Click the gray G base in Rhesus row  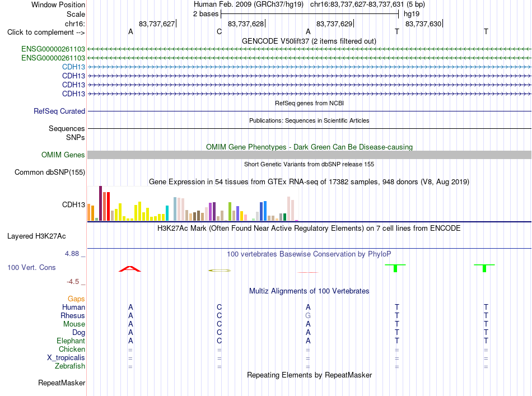click(308, 315)
